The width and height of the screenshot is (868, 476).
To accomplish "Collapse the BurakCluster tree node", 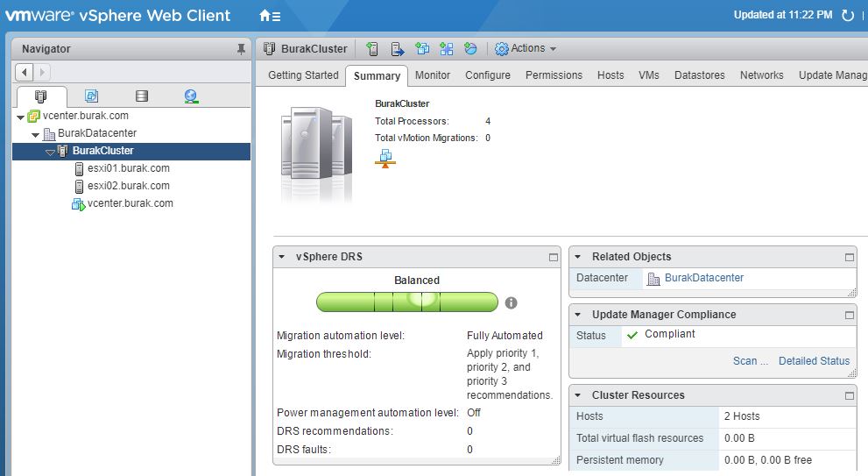I will point(50,152).
